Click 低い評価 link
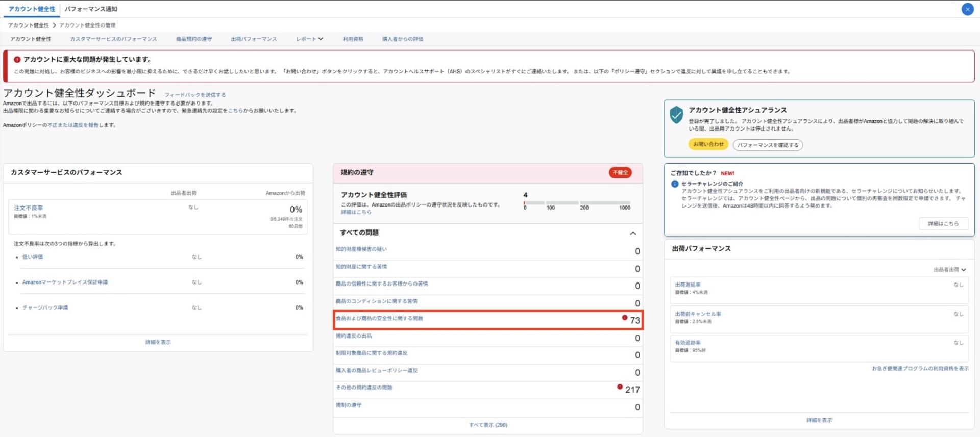 pos(33,257)
